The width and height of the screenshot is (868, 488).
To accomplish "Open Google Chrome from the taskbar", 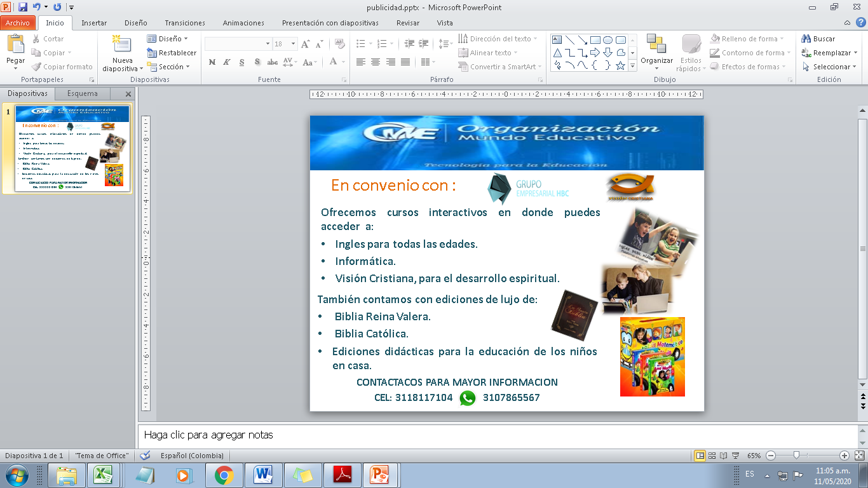I will [224, 475].
